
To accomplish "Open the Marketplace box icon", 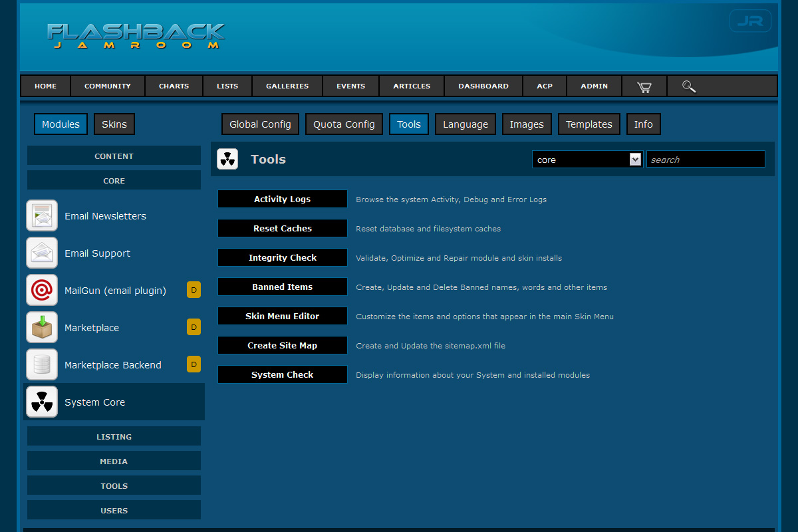I will [42, 328].
